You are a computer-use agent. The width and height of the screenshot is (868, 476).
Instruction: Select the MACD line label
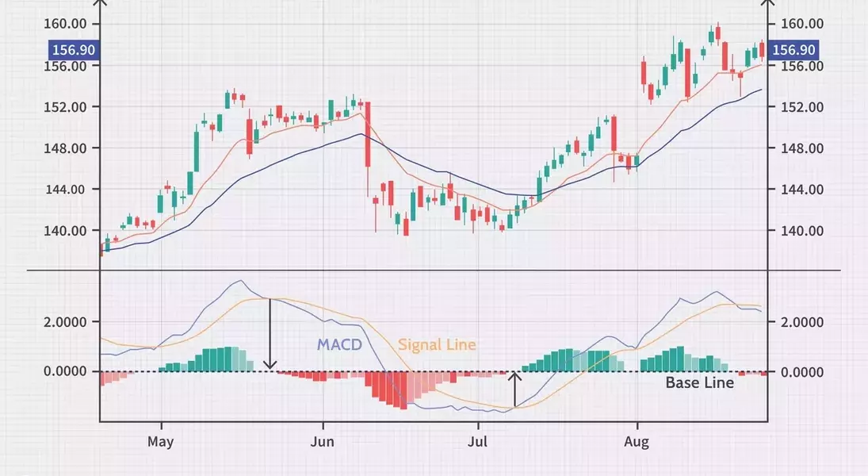339,344
